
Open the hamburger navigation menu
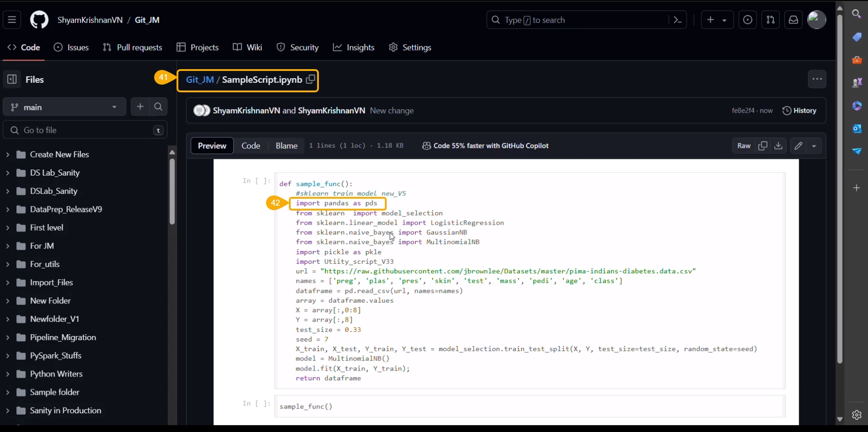pyautogui.click(x=12, y=20)
